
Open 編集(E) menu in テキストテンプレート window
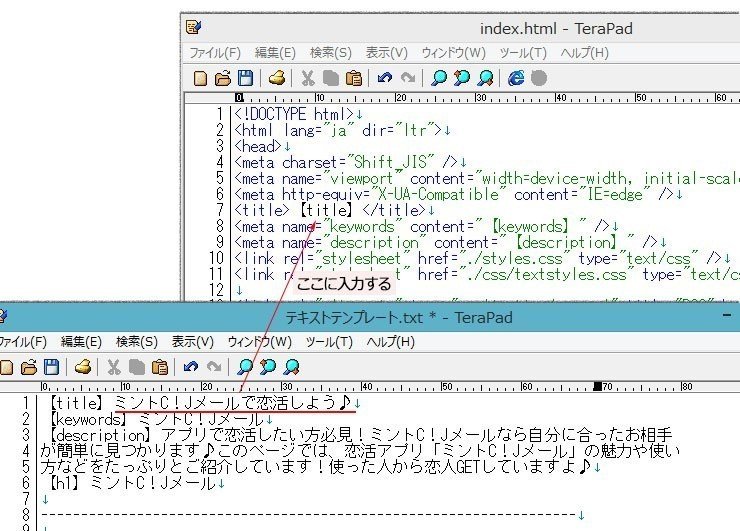(x=81, y=342)
